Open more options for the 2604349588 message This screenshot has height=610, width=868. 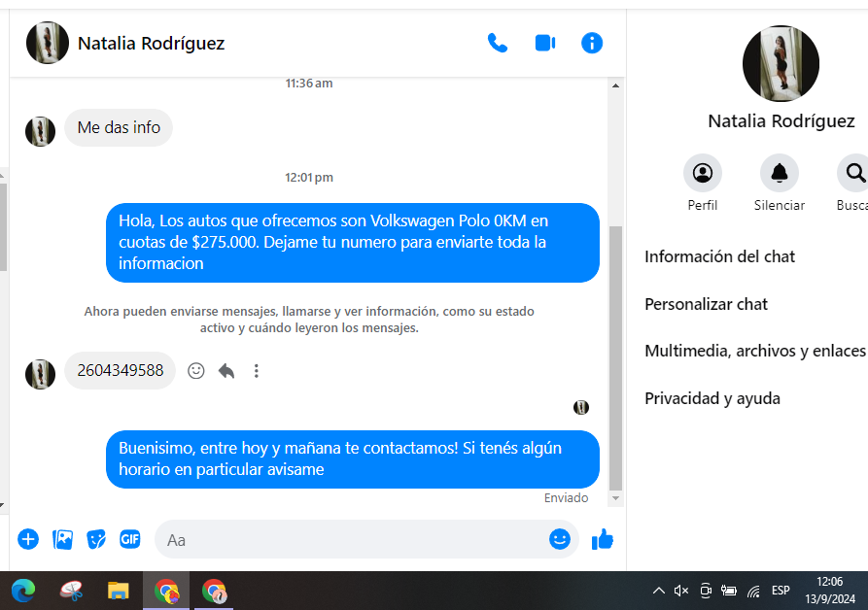point(256,370)
